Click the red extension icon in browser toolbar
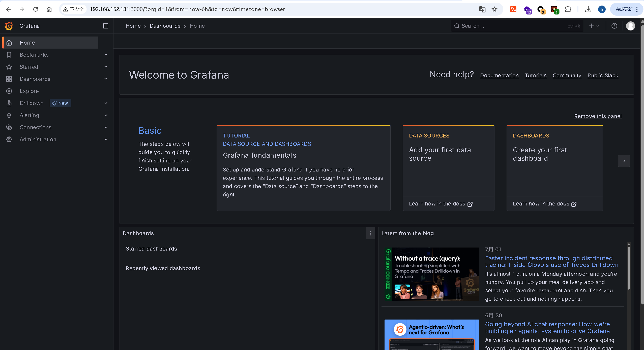This screenshot has height=350, width=644. (x=513, y=9)
